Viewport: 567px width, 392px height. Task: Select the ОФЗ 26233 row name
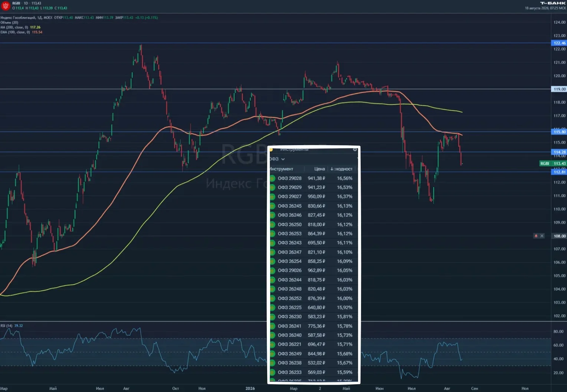(x=290, y=372)
